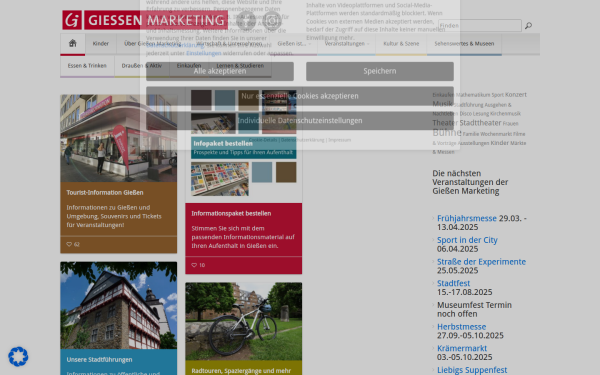Click 'Alle akzeptieren' cookie button
Image resolution: width=600 pixels, height=375 pixels.
click(x=220, y=71)
